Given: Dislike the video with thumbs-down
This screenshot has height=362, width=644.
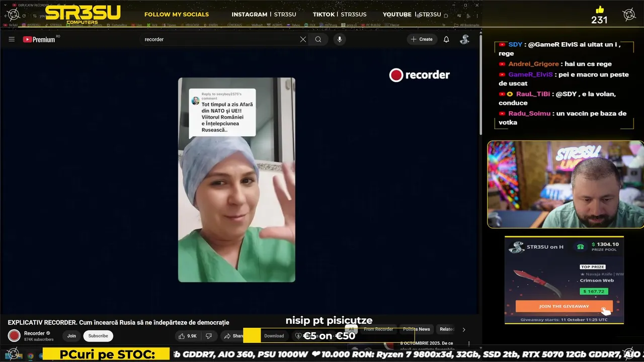Looking at the screenshot, I should tap(209, 336).
